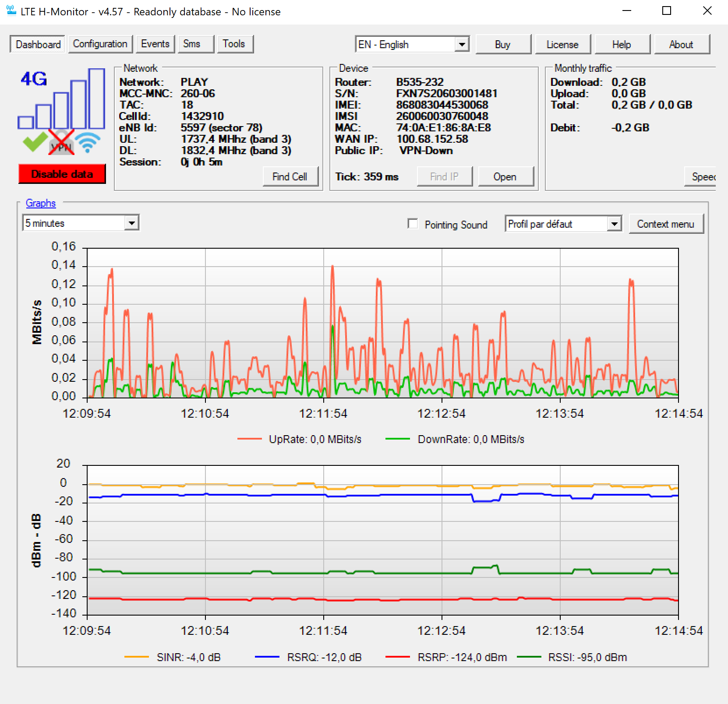Open the Tools tab
Image resolution: width=728 pixels, height=704 pixels.
coord(235,44)
